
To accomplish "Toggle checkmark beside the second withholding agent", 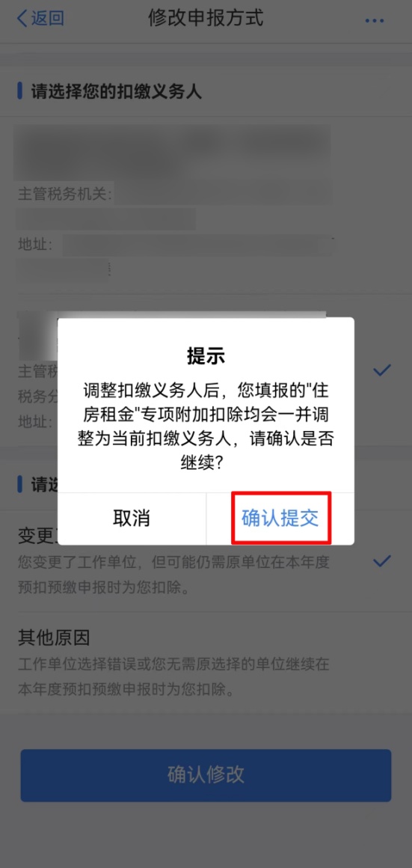I will pyautogui.click(x=381, y=370).
